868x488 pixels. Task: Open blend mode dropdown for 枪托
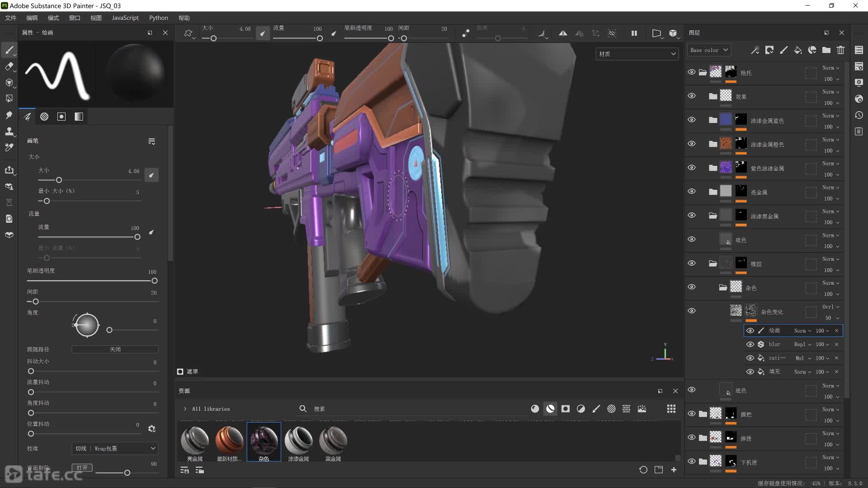(x=830, y=68)
